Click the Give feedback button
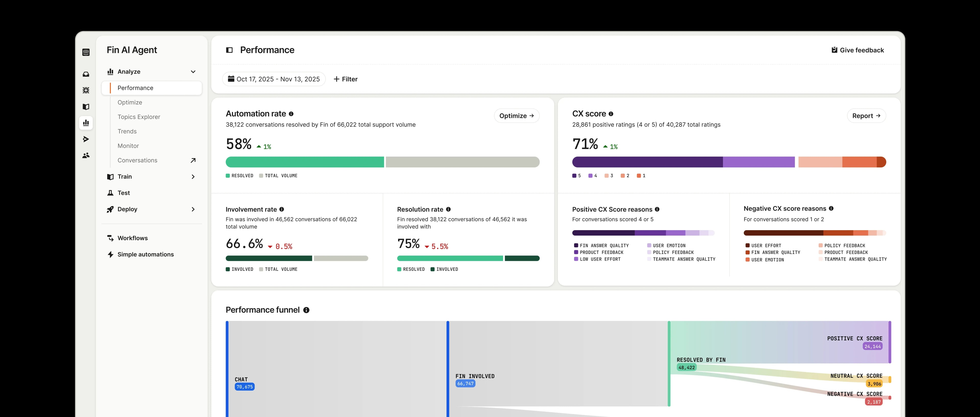 point(858,50)
